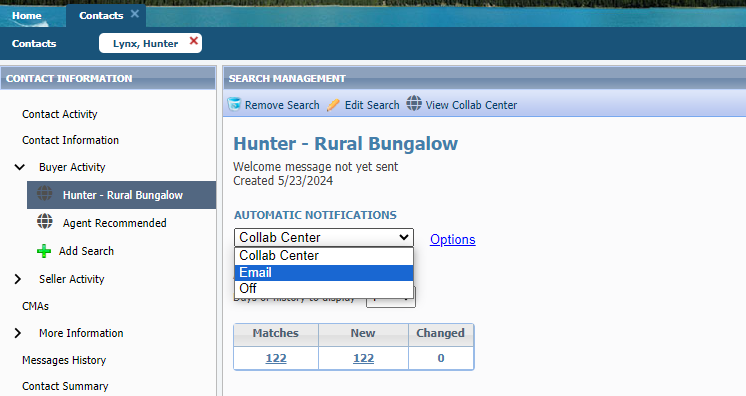Choose Email in the notifications dropdown list

tap(324, 273)
